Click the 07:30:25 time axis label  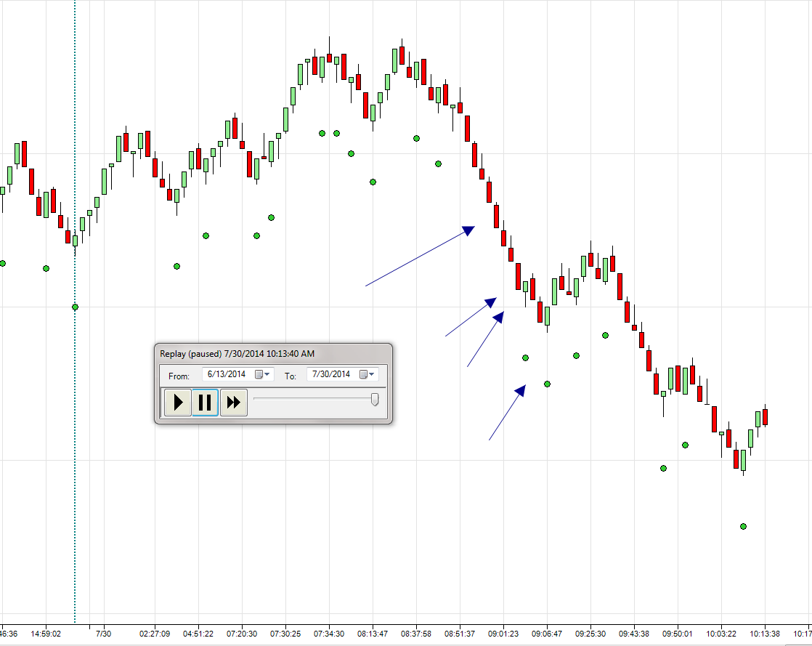point(285,634)
